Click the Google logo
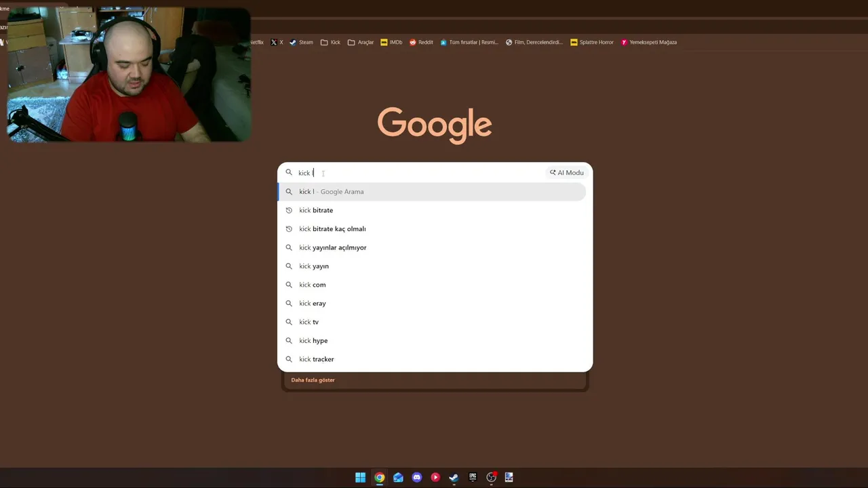 click(x=435, y=125)
